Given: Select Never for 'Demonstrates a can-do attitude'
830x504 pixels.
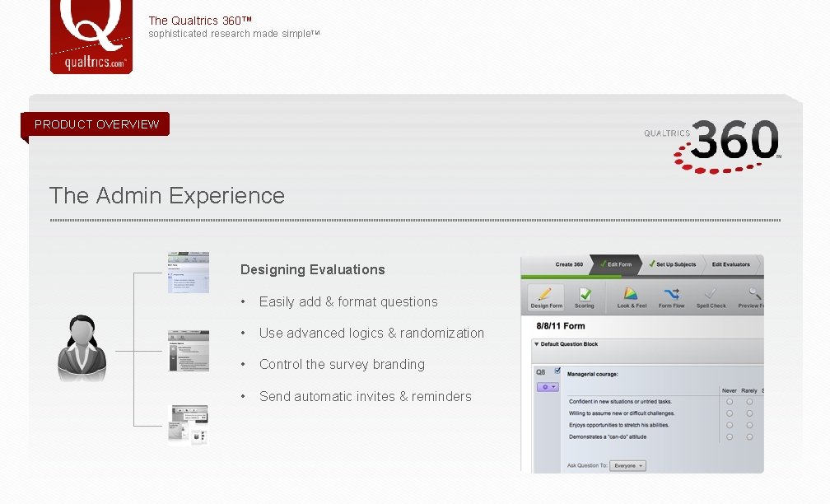Looking at the screenshot, I should click(730, 437).
